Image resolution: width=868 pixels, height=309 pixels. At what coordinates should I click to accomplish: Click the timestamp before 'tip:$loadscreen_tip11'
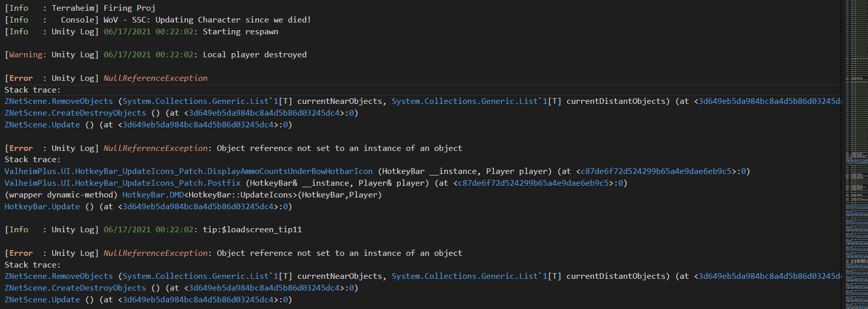pos(149,230)
